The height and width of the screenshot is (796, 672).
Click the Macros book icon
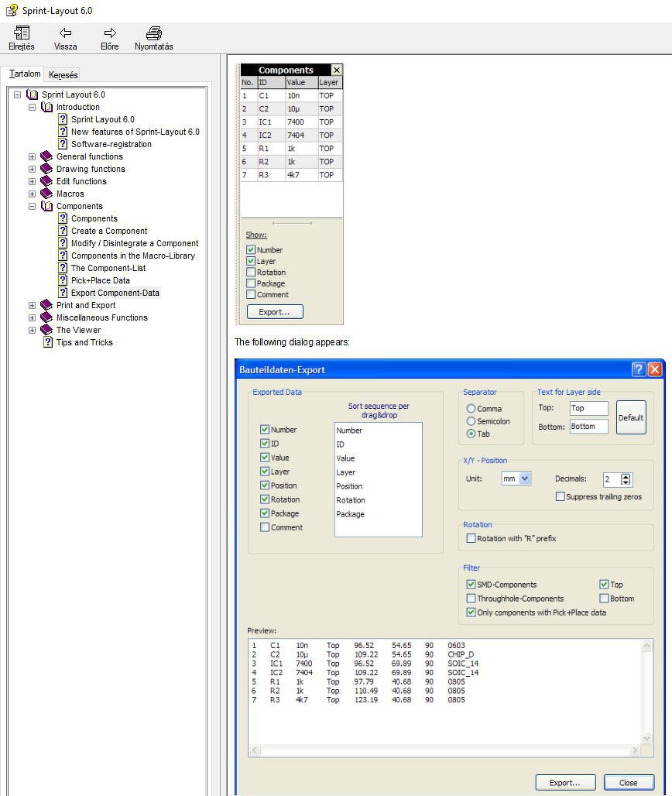46,194
